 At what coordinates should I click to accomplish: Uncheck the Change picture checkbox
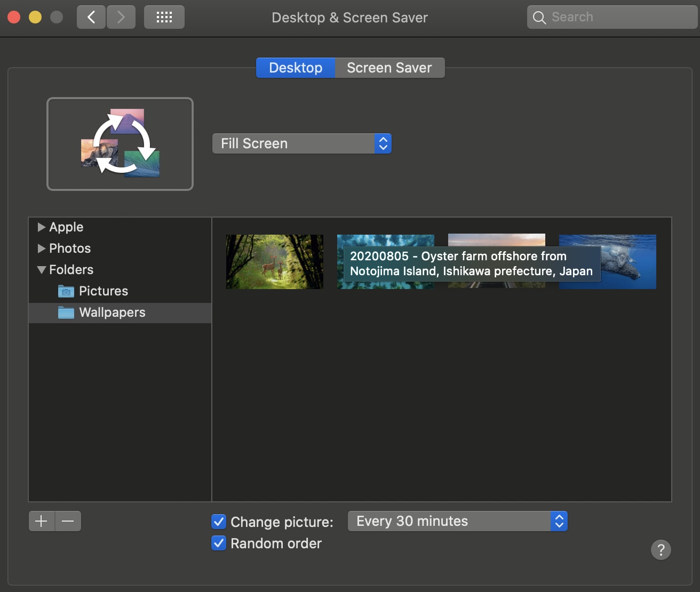219,522
